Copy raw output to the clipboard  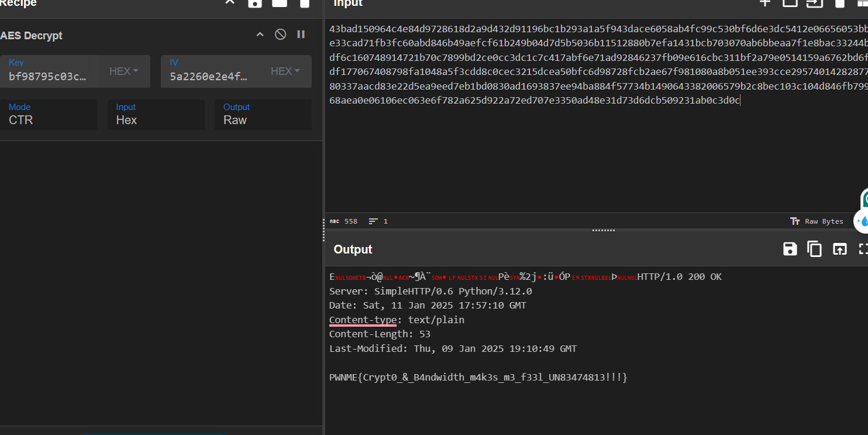tap(814, 249)
